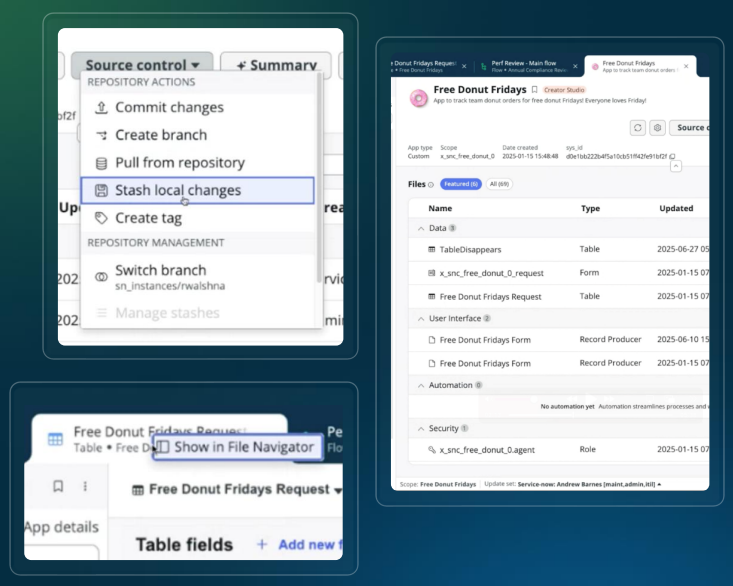
Task: Collapse the User Interface file group
Action: [x=420, y=318]
